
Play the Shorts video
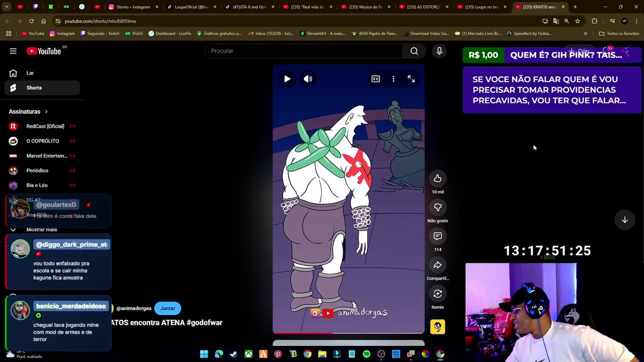pyautogui.click(x=287, y=79)
